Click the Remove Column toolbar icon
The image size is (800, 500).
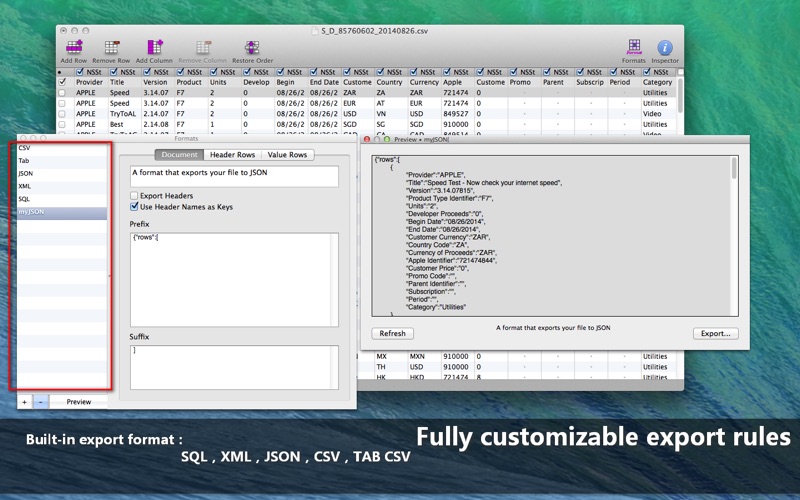(203, 47)
